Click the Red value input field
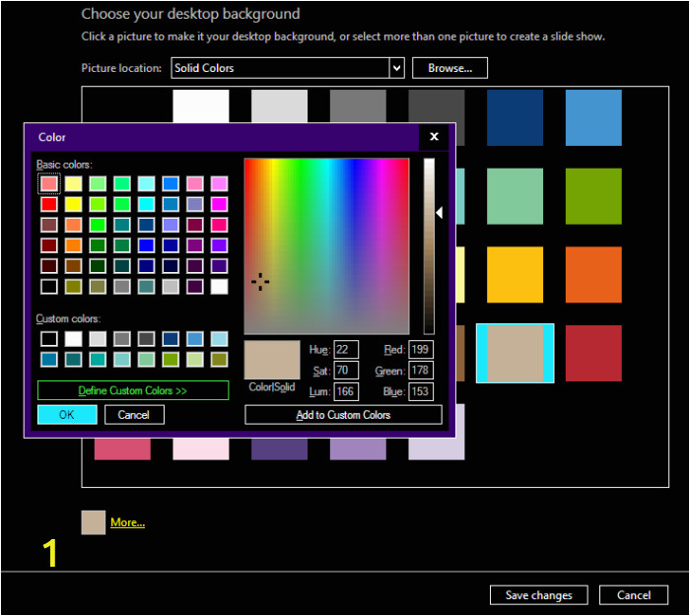Image resolution: width=690 pixels, height=616 pixels. coord(421,350)
